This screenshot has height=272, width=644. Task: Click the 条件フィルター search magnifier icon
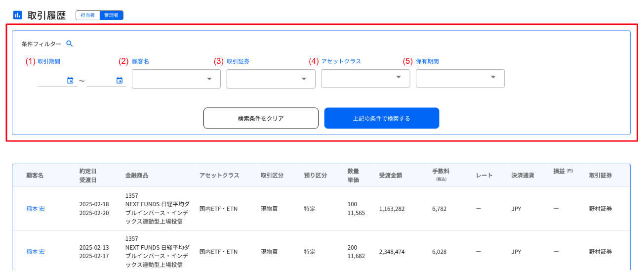(x=70, y=44)
